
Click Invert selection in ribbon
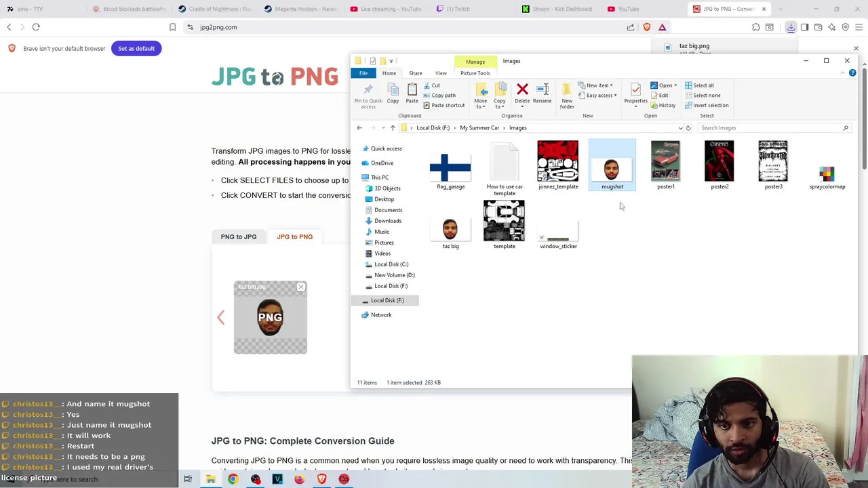pos(707,105)
